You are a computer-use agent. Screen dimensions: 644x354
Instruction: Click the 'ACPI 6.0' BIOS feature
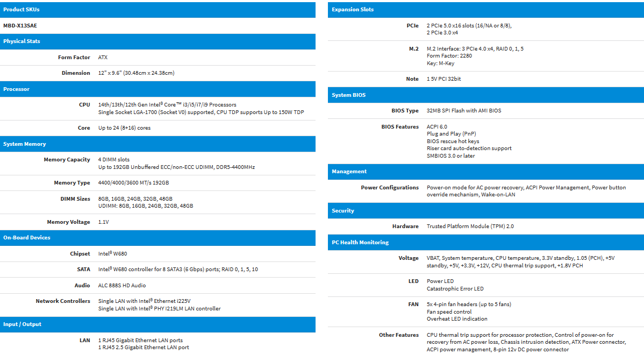tap(437, 126)
